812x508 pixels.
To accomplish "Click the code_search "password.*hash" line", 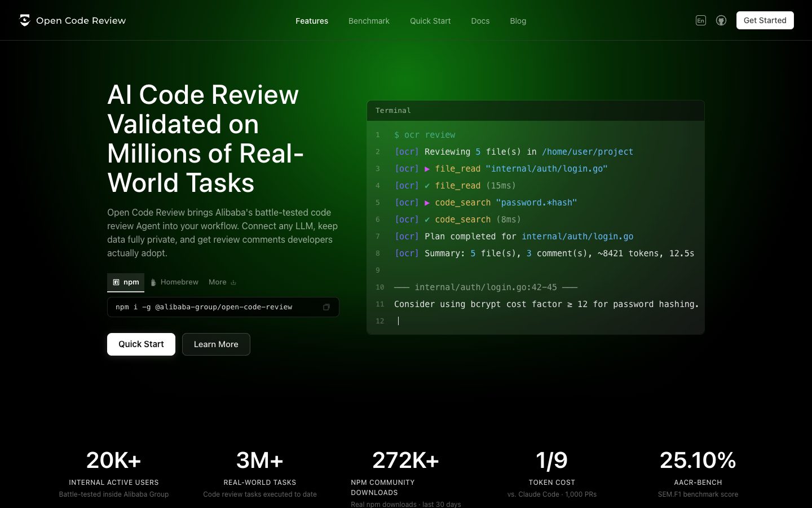I will pyautogui.click(x=486, y=203).
